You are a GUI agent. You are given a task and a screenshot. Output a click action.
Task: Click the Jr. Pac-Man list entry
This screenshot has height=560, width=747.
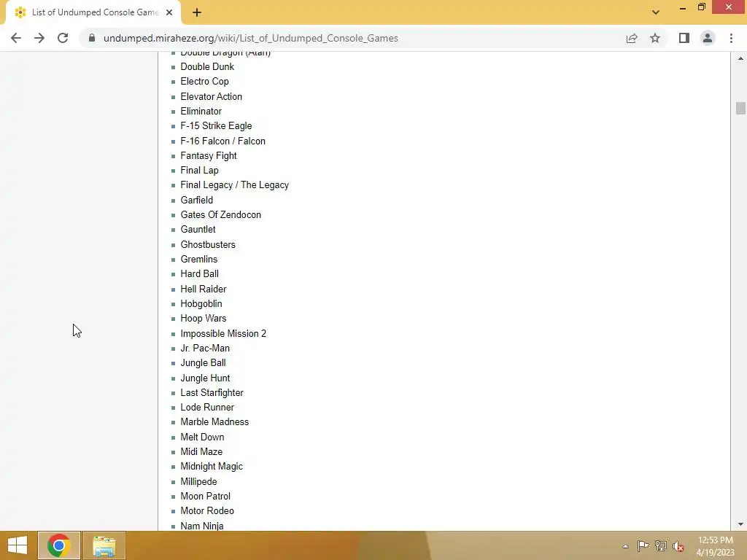tap(205, 348)
